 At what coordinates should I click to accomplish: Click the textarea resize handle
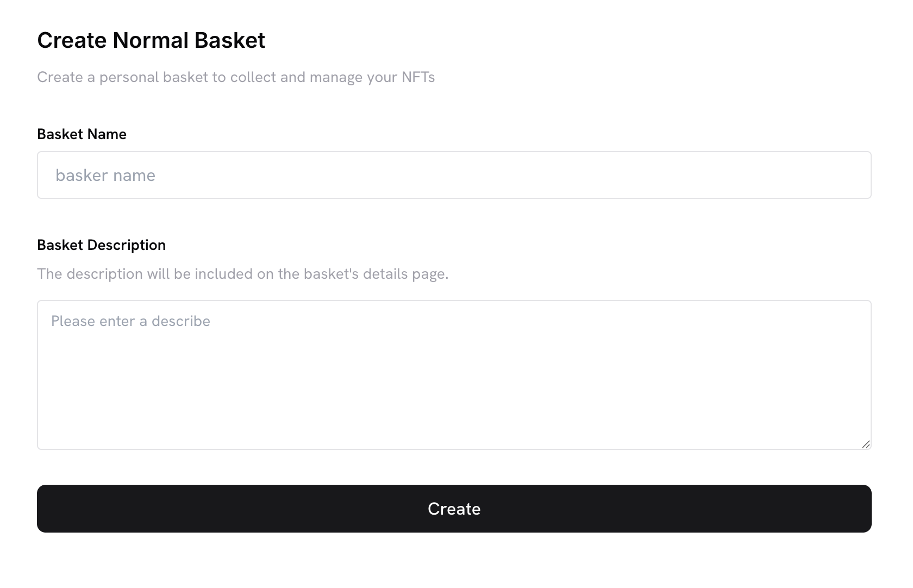click(x=866, y=445)
